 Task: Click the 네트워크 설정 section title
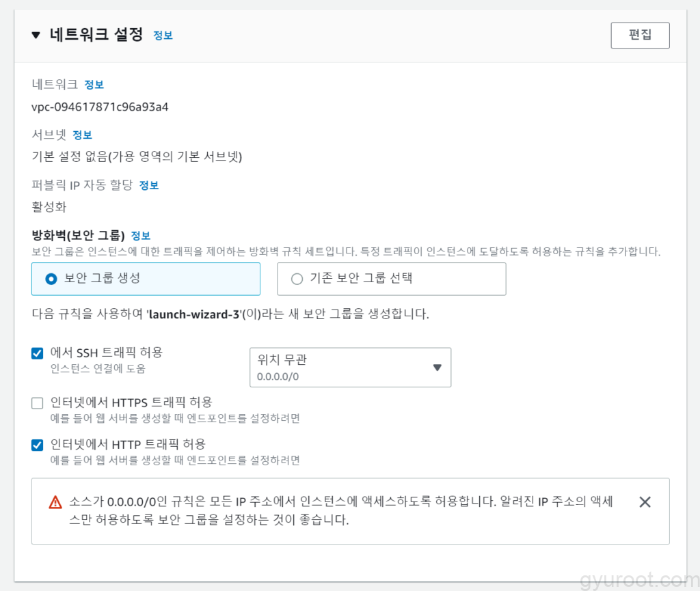pyautogui.click(x=96, y=36)
